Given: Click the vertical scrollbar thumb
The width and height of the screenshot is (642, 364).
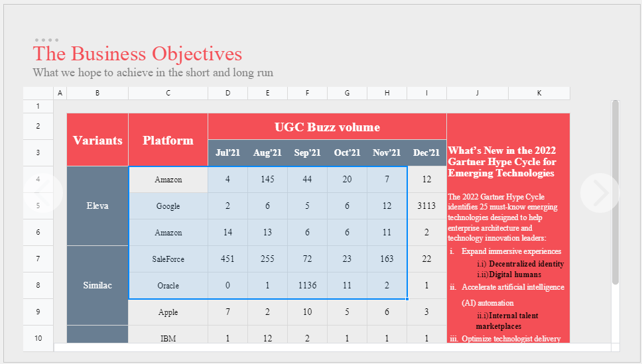Looking at the screenshot, I should [615, 192].
